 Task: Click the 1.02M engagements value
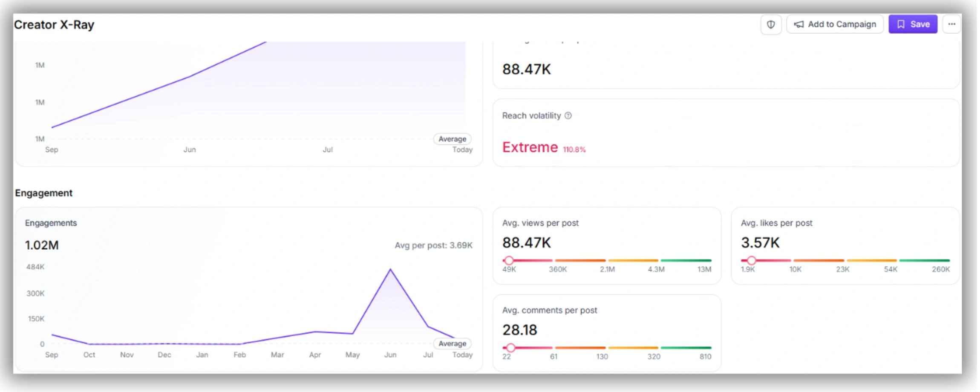tap(42, 245)
